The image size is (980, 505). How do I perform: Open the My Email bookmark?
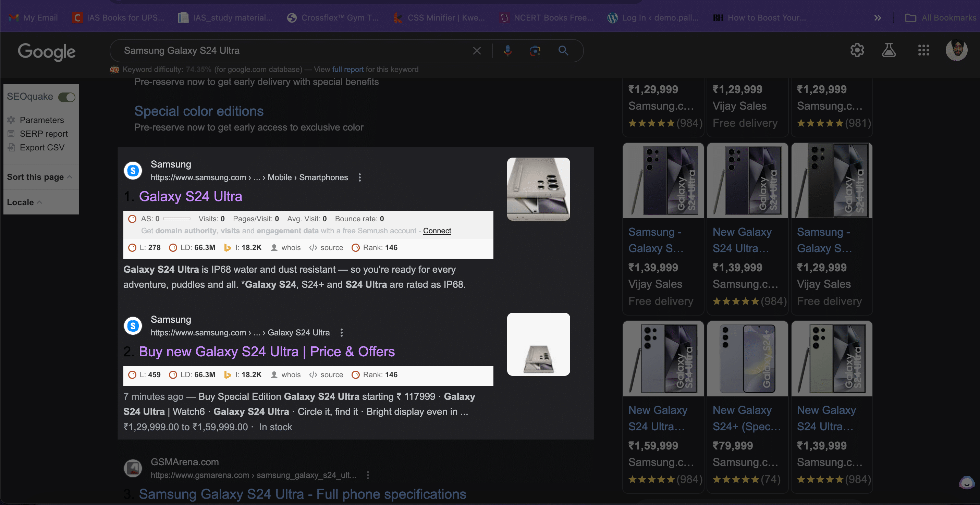[34, 17]
